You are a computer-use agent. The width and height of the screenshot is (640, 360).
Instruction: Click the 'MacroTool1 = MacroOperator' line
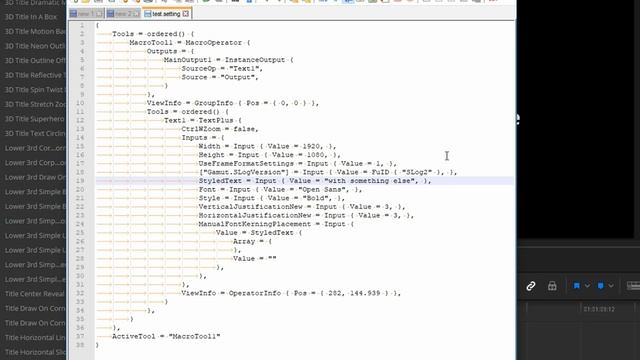(x=190, y=42)
